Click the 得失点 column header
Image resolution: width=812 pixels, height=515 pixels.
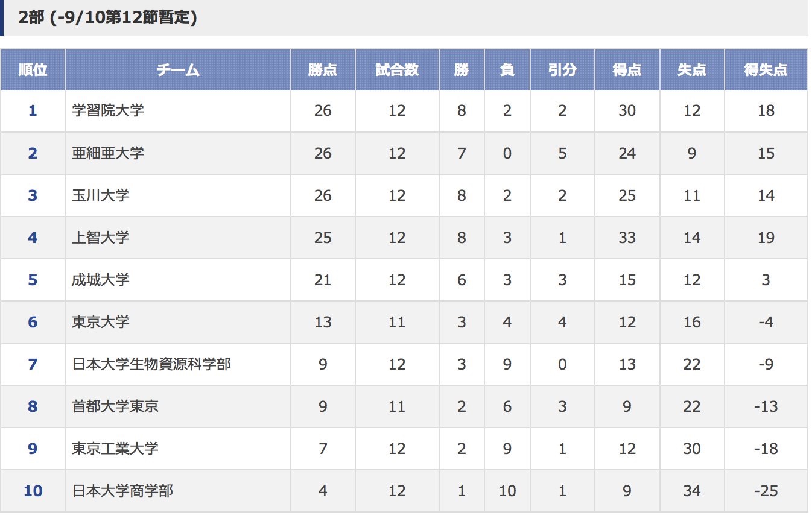[x=766, y=70]
